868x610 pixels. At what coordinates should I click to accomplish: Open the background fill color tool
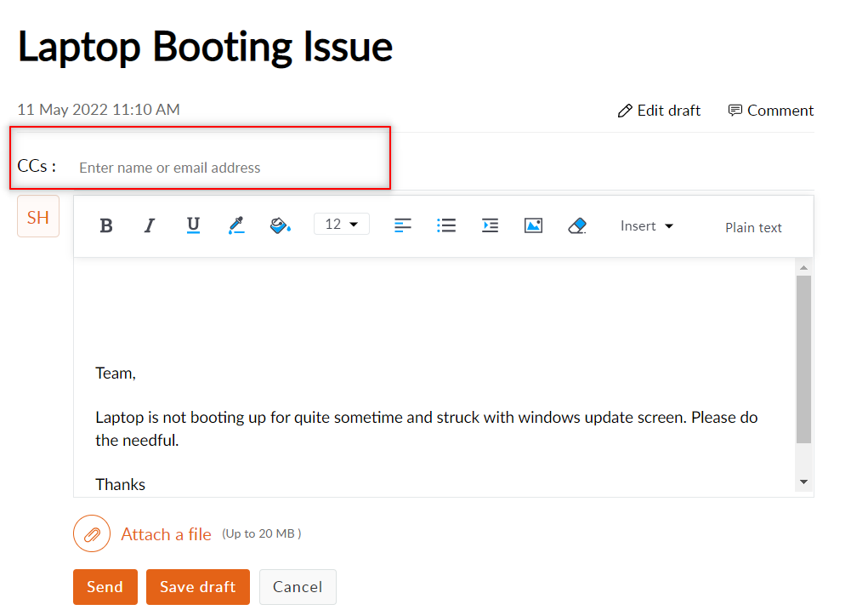pos(280,225)
